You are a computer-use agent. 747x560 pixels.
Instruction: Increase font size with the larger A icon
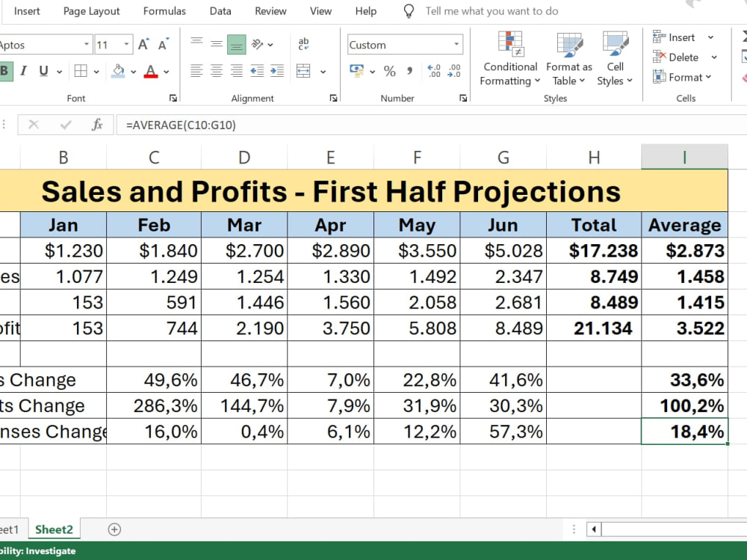pos(143,44)
